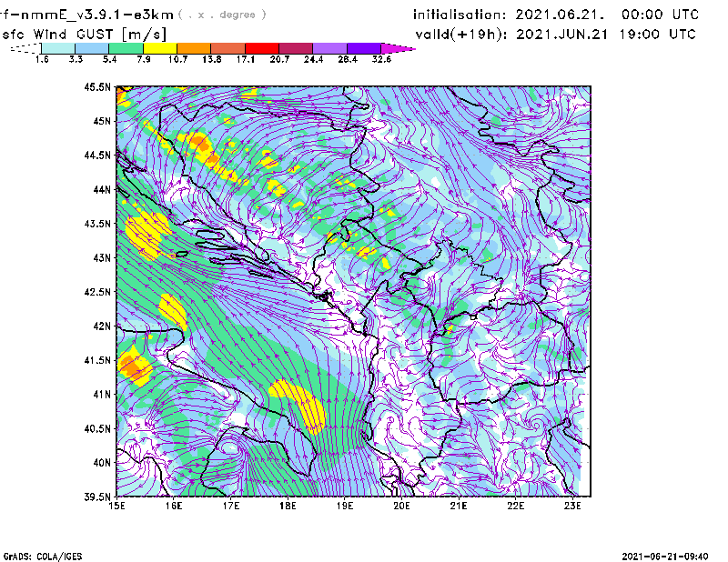
Task: Click the lavender 24.4–28.4 legend swatch
Action: click(x=330, y=48)
